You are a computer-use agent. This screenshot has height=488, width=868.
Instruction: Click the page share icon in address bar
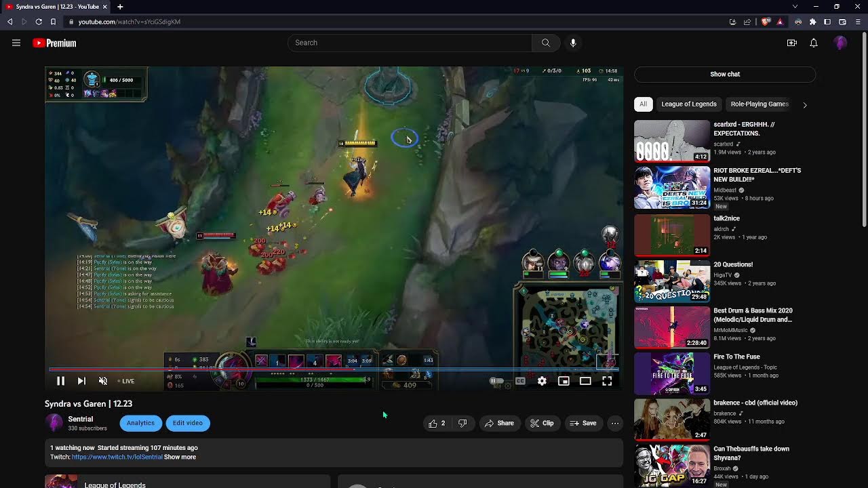(x=747, y=22)
